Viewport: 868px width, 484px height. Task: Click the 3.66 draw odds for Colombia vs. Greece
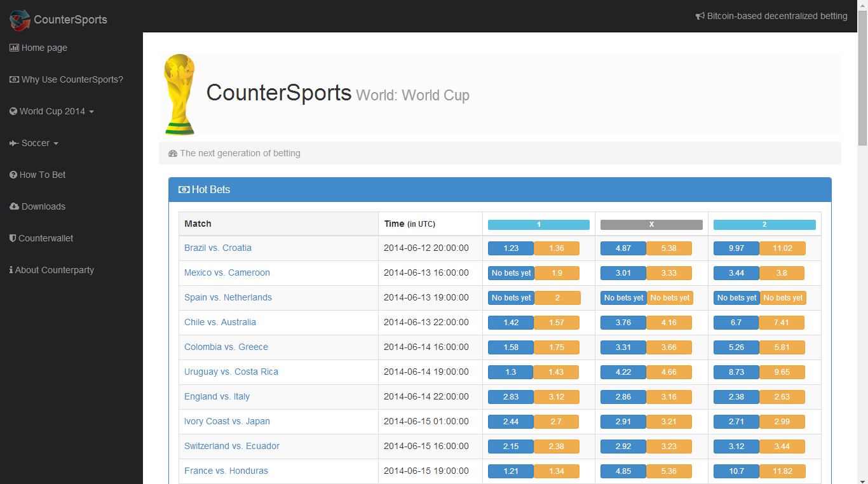tap(669, 347)
